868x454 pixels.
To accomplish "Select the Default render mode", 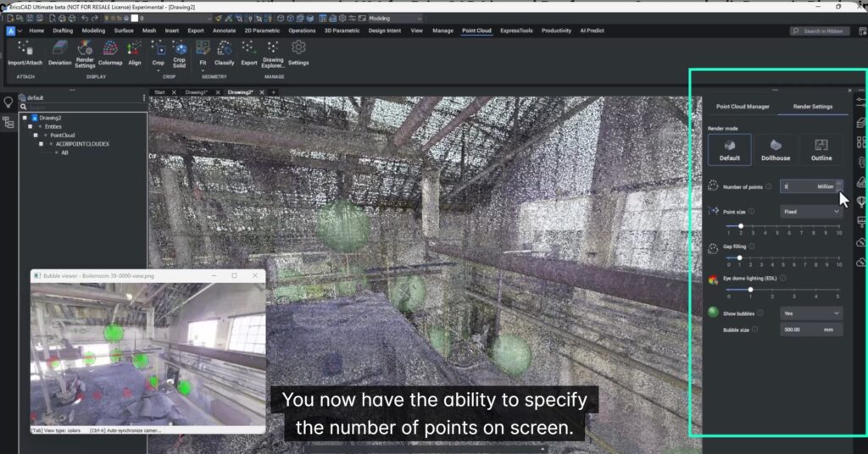I will coord(730,149).
